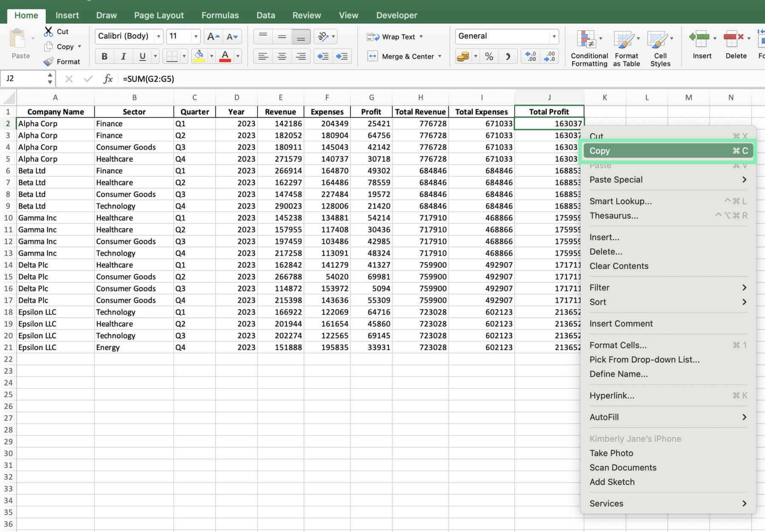Open Conditional Formatting
The width and height of the screenshot is (765, 532).
coord(589,48)
